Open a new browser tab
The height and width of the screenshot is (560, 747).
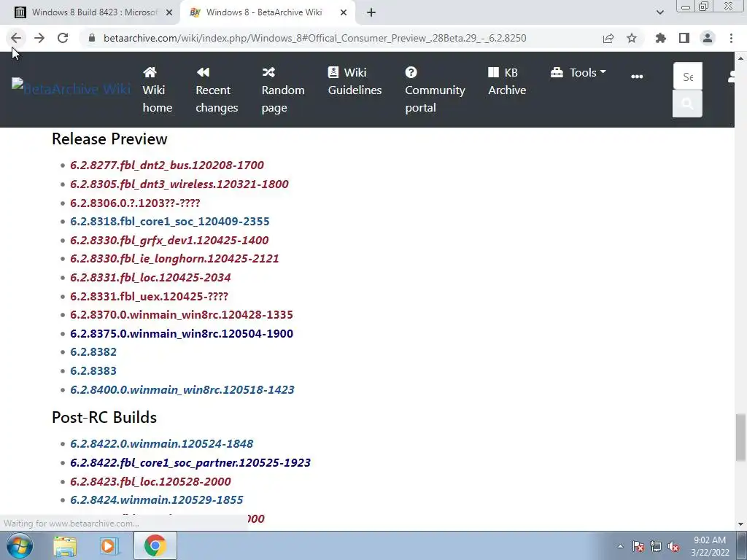[371, 13]
